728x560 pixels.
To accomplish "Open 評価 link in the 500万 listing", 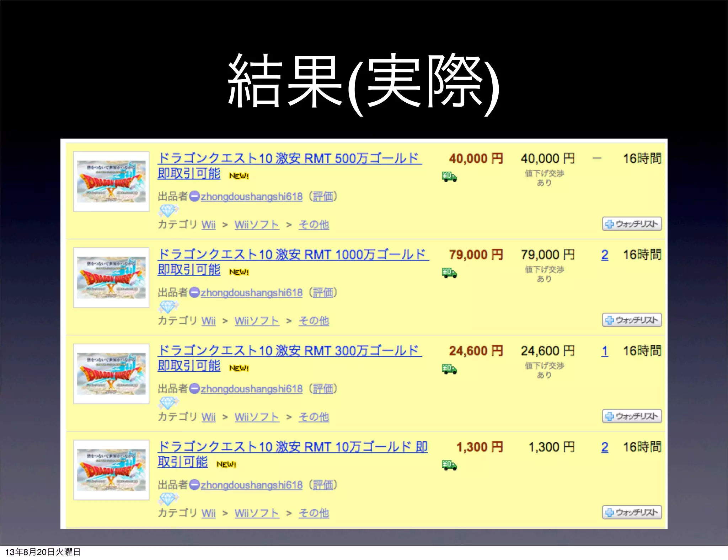I will (323, 196).
